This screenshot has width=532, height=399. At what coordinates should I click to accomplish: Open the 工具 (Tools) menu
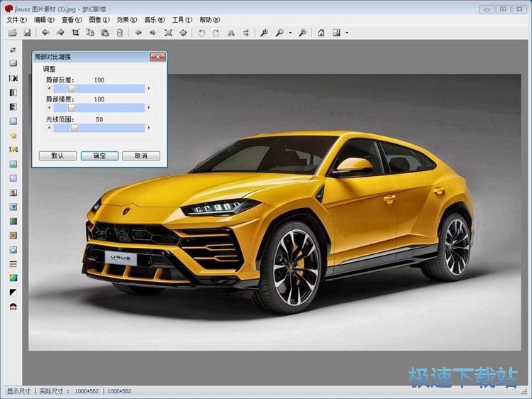pyautogui.click(x=182, y=20)
